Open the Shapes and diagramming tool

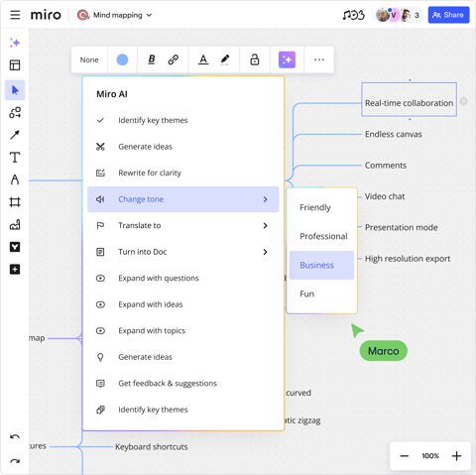click(15, 112)
